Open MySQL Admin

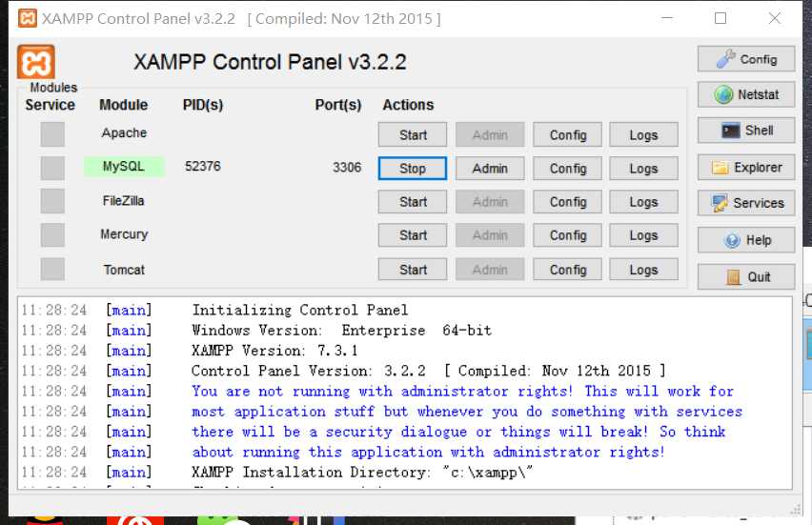tap(490, 169)
